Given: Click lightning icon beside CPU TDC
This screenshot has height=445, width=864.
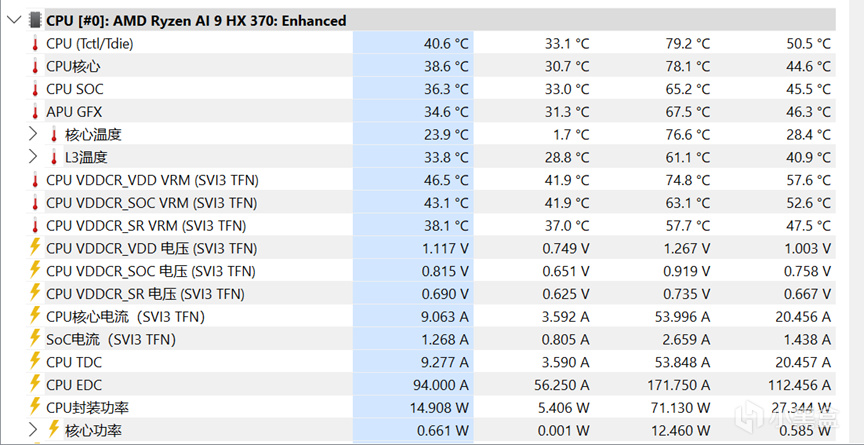Looking at the screenshot, I should click(35, 361).
